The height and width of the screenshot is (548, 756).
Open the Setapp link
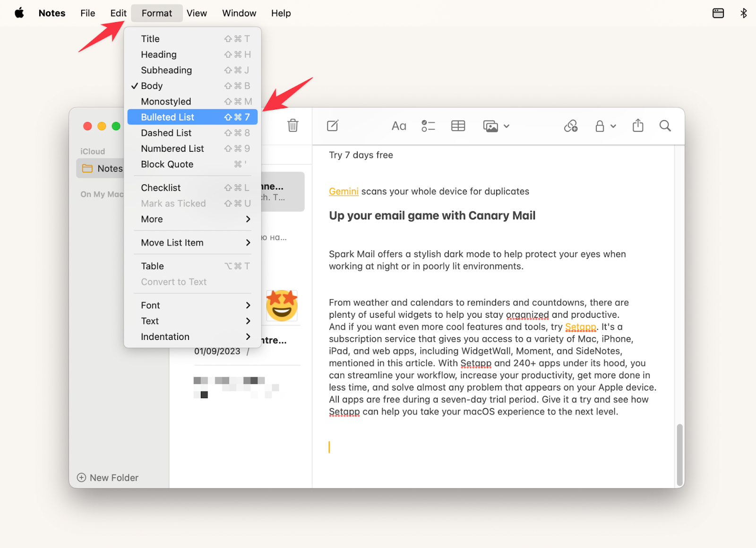coord(580,327)
